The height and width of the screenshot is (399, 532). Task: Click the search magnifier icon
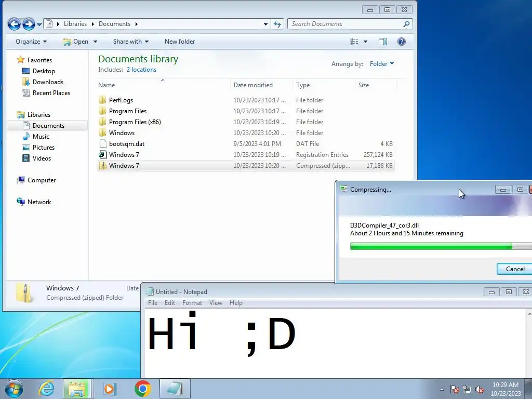[x=406, y=24]
